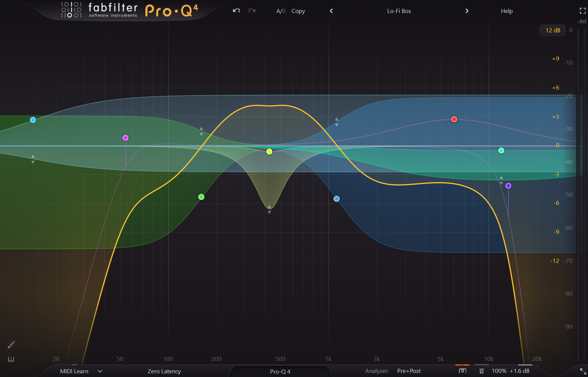Select the blue band node near 1k
This screenshot has height=377, width=588.
click(x=337, y=199)
